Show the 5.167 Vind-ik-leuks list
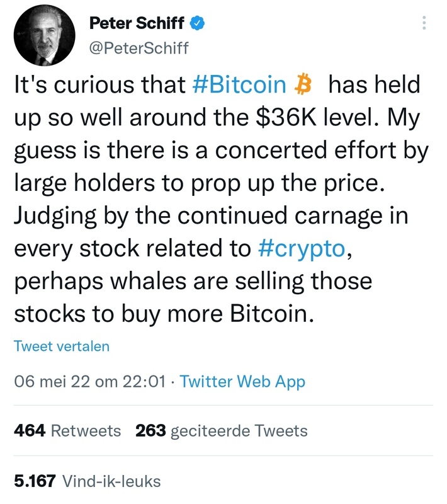 point(87,482)
